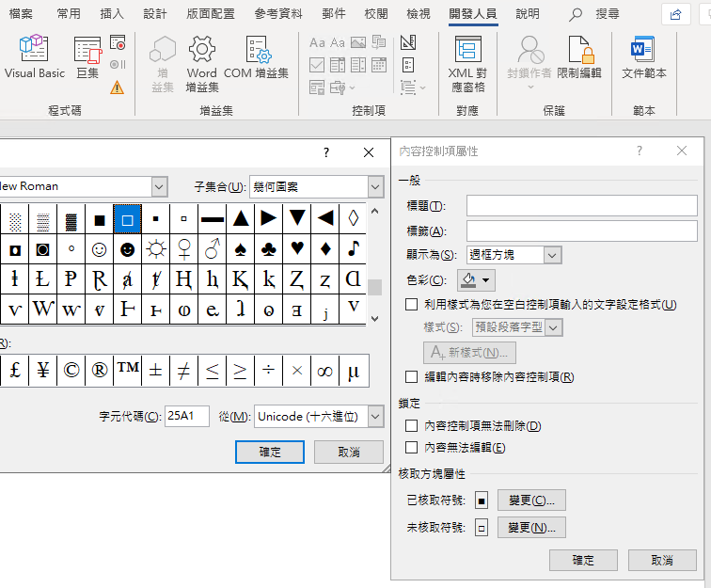Viewport: 711px width, 588px height.
Task: Expand the 預設段落字型 style dropdown
Action: click(x=553, y=327)
